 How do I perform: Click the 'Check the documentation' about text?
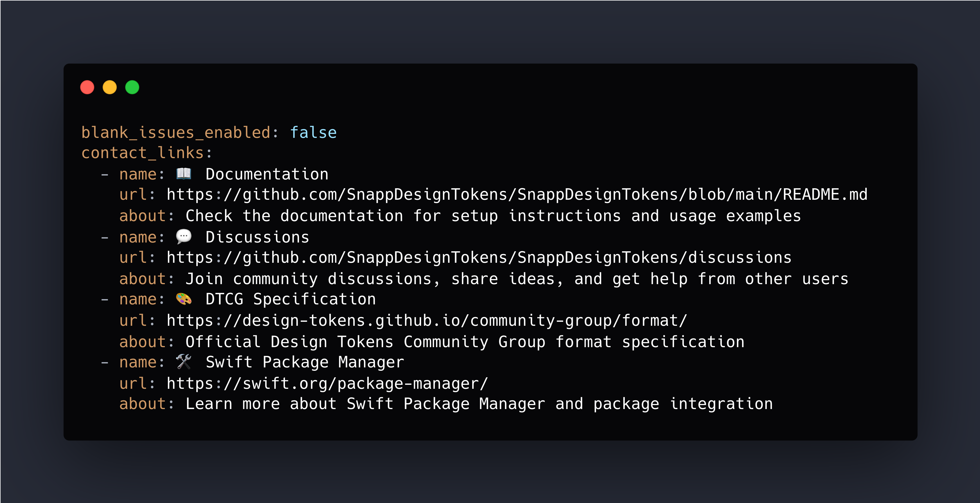(493, 216)
